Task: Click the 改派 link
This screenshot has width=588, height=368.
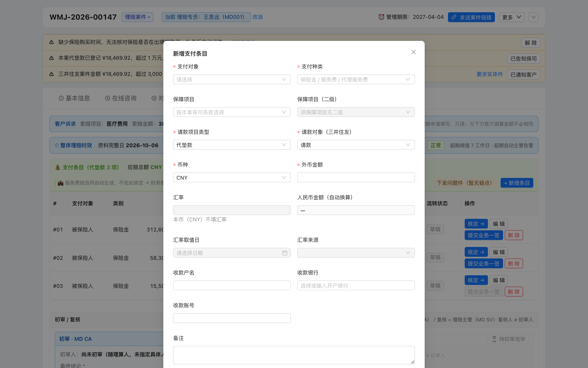Action: pos(258,17)
